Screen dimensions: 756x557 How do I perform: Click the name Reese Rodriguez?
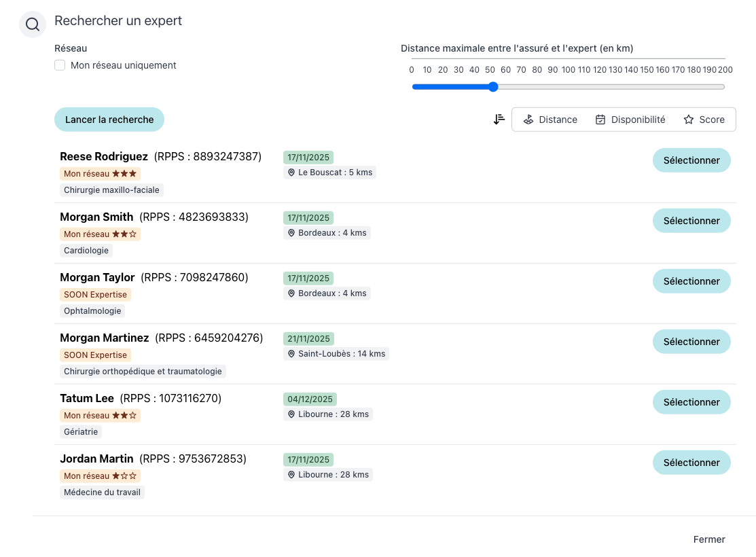[x=104, y=157]
